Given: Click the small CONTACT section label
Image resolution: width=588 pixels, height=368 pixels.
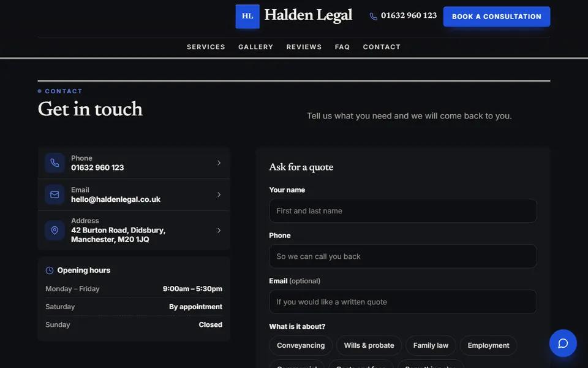Looking at the screenshot, I should coord(63,91).
